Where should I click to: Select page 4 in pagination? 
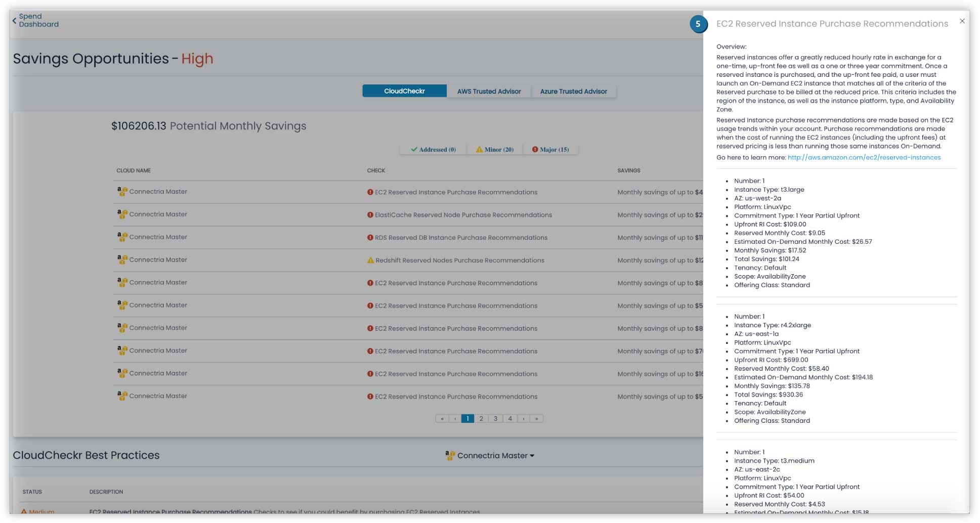coord(510,419)
